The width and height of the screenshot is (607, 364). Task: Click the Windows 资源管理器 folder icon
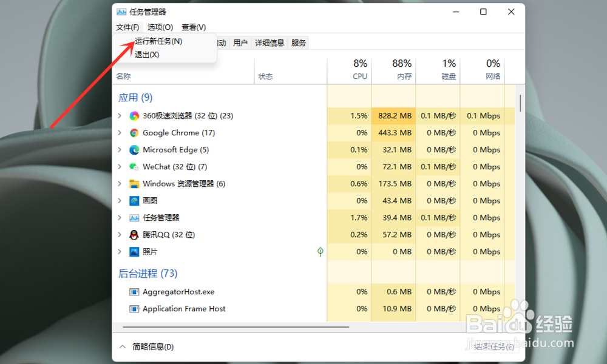[134, 184]
